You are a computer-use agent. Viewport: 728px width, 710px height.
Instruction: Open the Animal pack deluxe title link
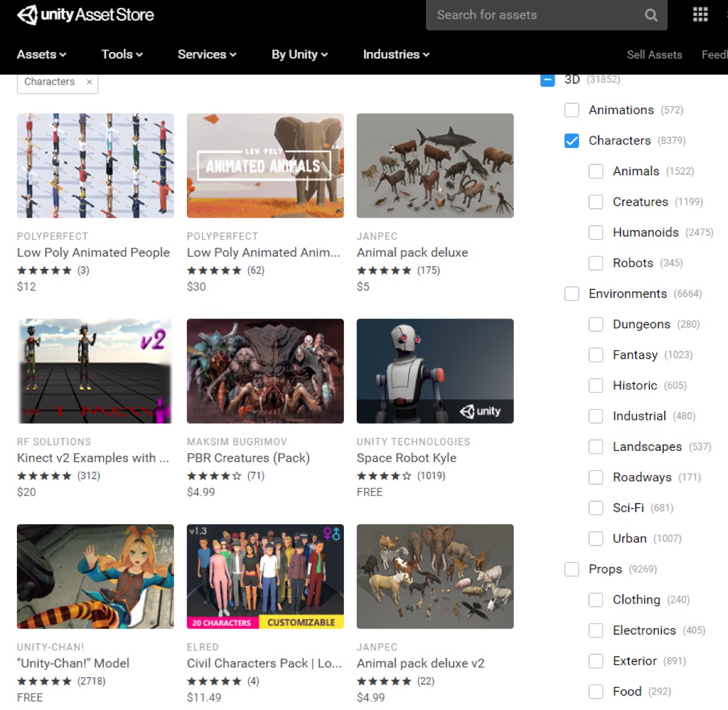(413, 252)
